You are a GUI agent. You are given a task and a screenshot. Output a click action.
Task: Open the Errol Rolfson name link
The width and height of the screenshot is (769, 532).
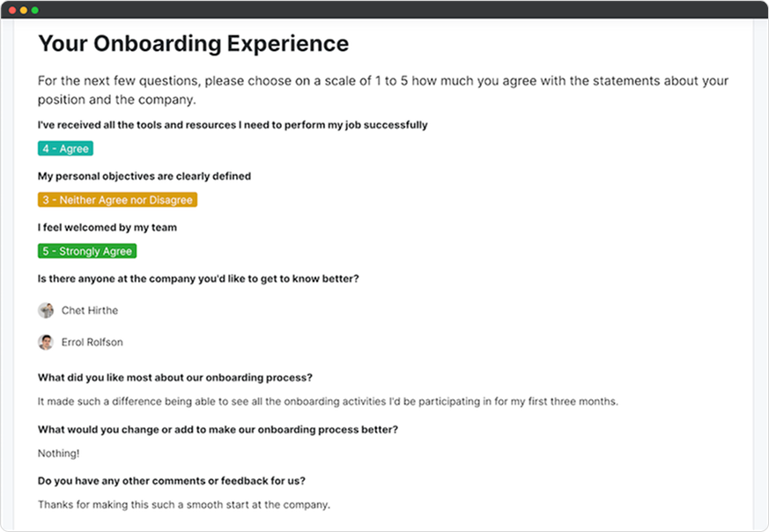[x=93, y=342]
